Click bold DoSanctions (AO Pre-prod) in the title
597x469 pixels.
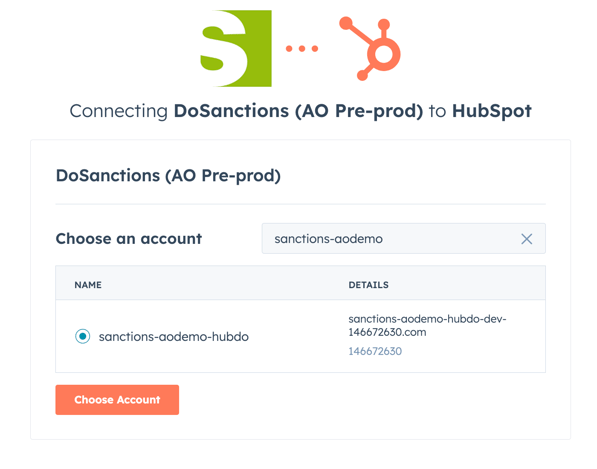(x=298, y=111)
